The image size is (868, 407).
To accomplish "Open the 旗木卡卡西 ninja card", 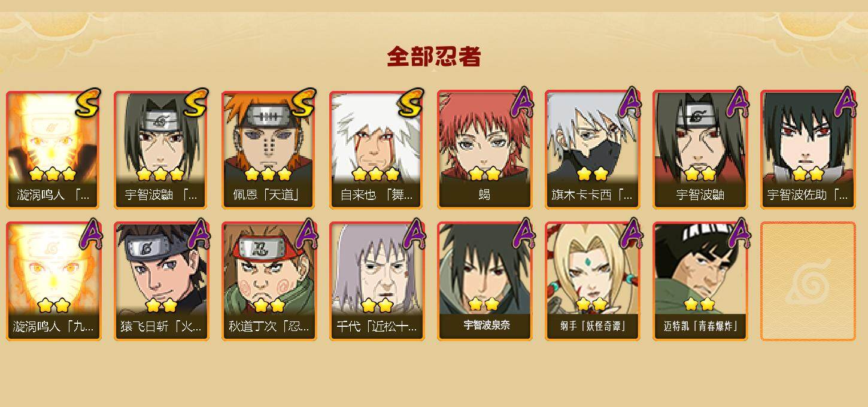I will 593,150.
